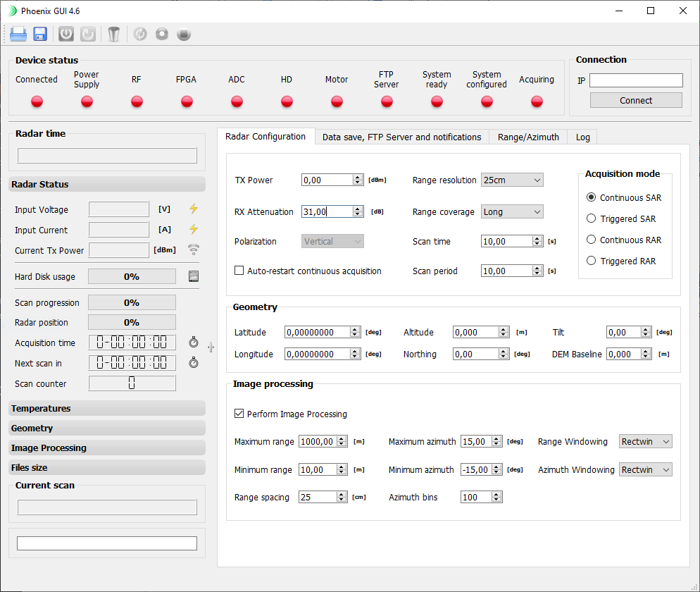
Task: Click the Motor status red LED
Action: tap(337, 101)
